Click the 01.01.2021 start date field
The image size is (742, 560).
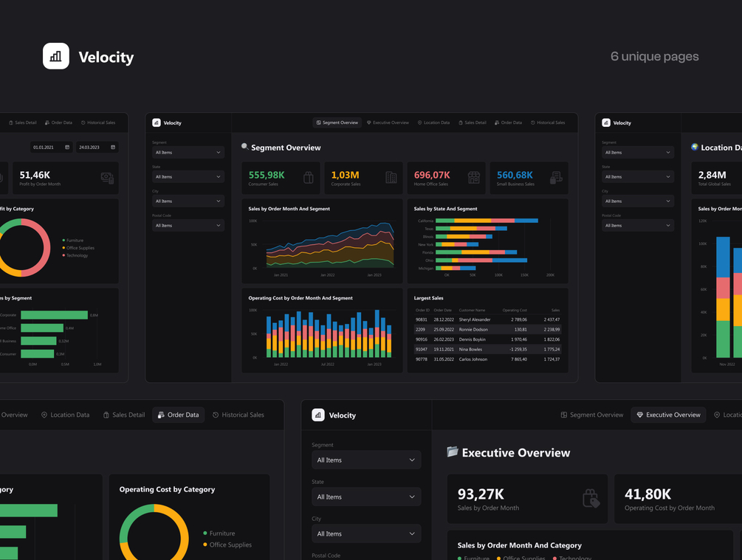coord(51,147)
